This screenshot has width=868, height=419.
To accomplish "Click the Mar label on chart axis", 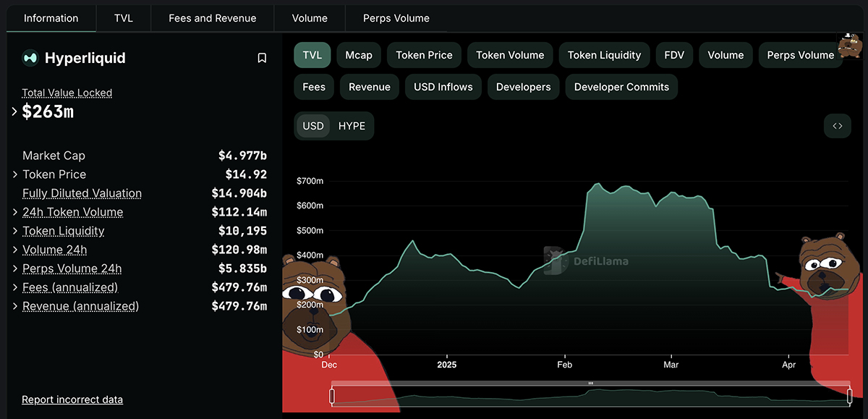I will [x=671, y=365].
